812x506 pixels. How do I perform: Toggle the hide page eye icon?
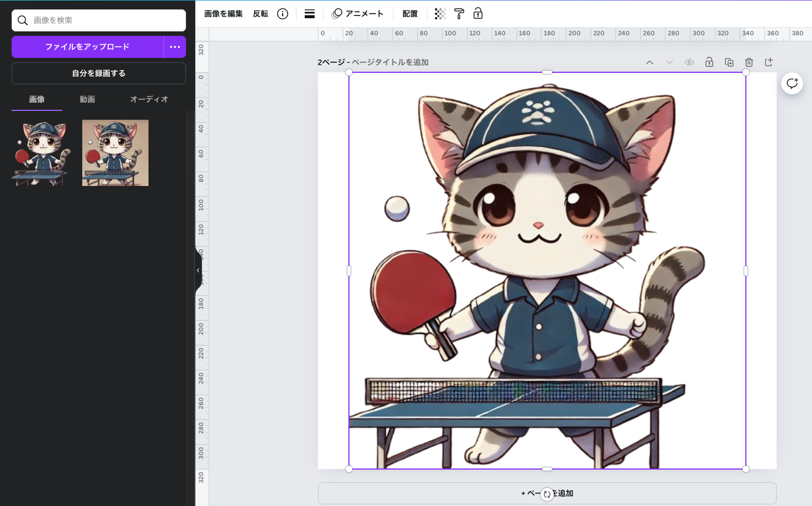click(689, 62)
